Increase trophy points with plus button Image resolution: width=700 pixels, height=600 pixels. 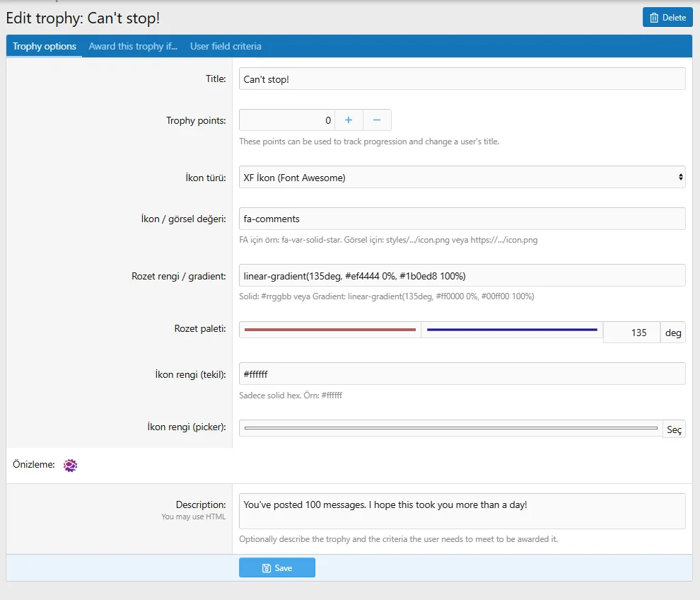coord(349,120)
